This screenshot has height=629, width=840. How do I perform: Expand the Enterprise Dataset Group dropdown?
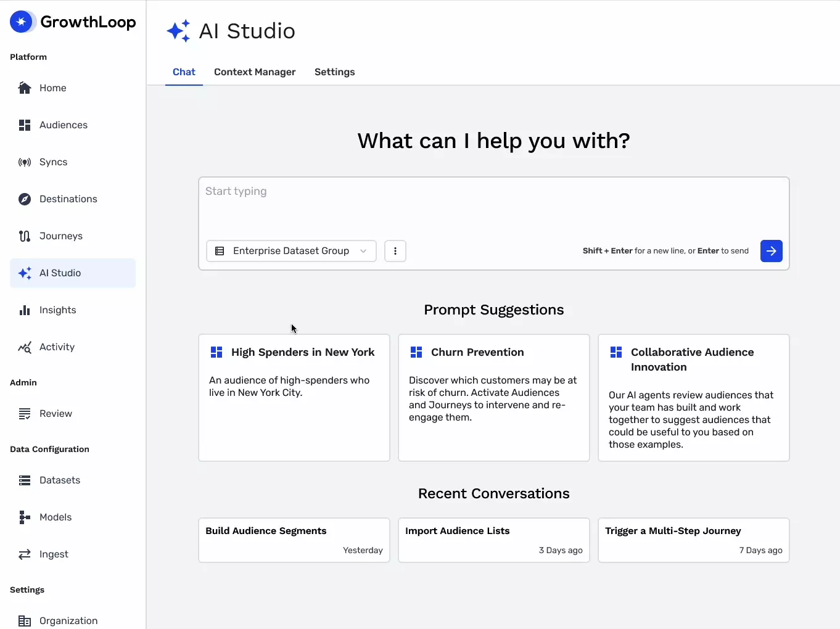[x=291, y=251]
